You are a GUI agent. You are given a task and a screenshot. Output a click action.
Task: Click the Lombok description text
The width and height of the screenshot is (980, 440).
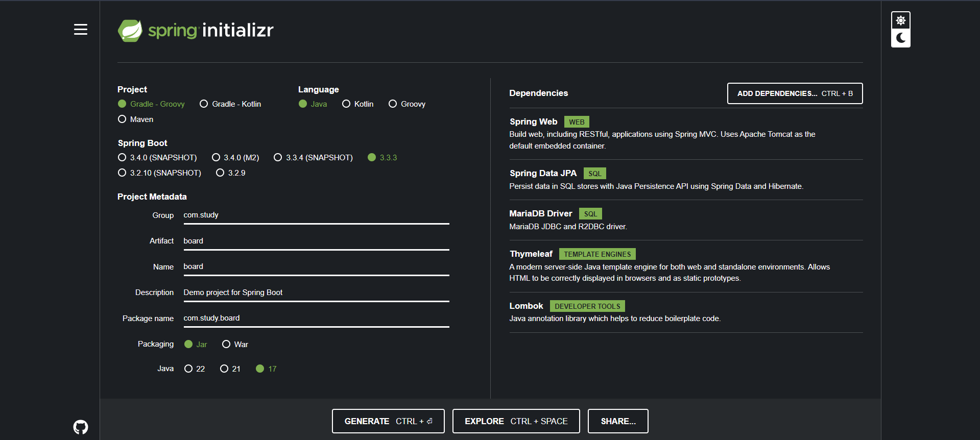(615, 319)
